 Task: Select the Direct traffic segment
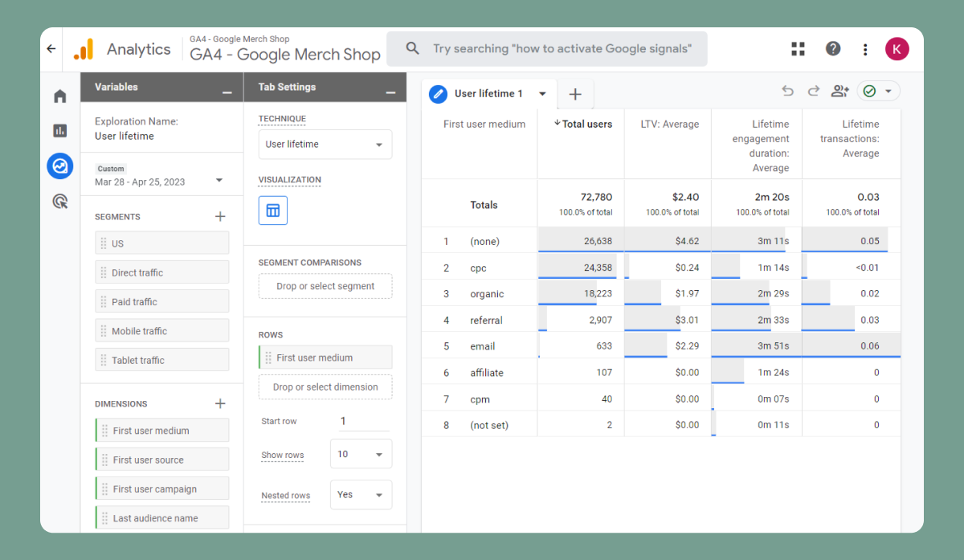[162, 272]
